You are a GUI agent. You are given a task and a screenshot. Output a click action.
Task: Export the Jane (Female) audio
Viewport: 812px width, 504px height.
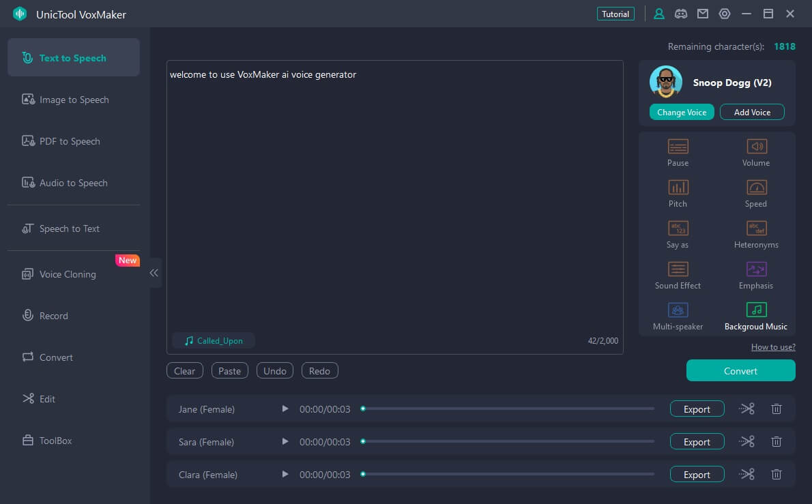point(697,409)
